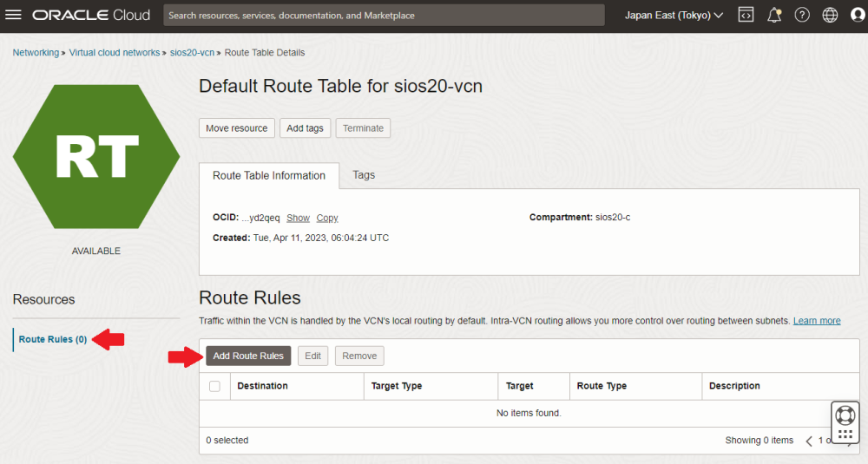This screenshot has width=868, height=464.
Task: Open the language globe icon
Action: (x=830, y=15)
